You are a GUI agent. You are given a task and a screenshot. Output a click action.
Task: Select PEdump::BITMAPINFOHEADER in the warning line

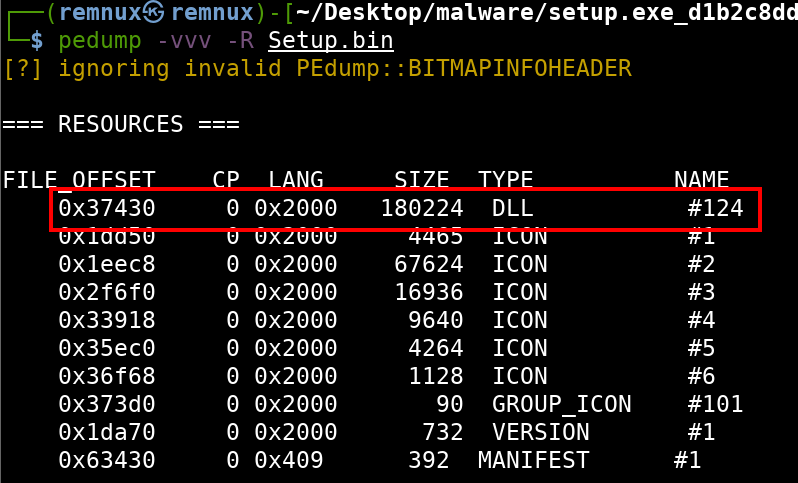[464, 68]
